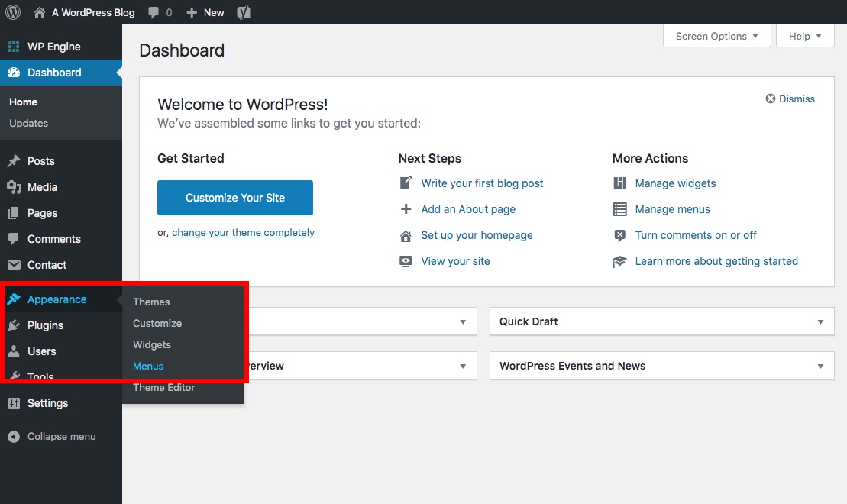Click 'Add an About page' link
847x504 pixels.
tap(468, 209)
